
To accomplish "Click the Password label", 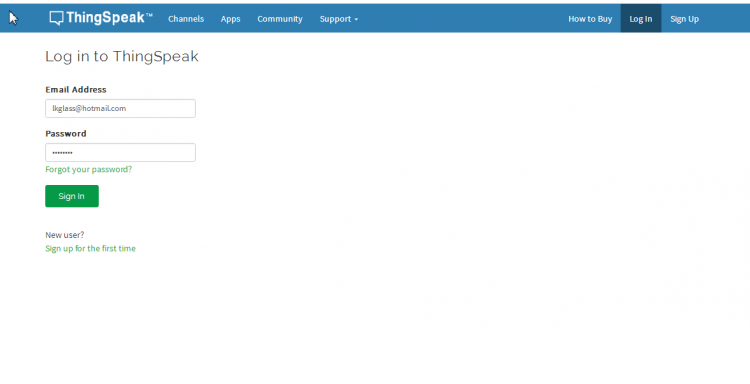I will (x=66, y=133).
